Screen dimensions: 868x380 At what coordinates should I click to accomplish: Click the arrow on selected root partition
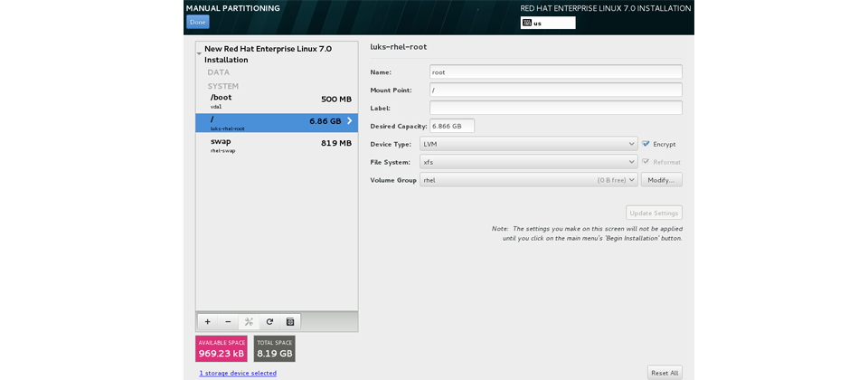(349, 120)
